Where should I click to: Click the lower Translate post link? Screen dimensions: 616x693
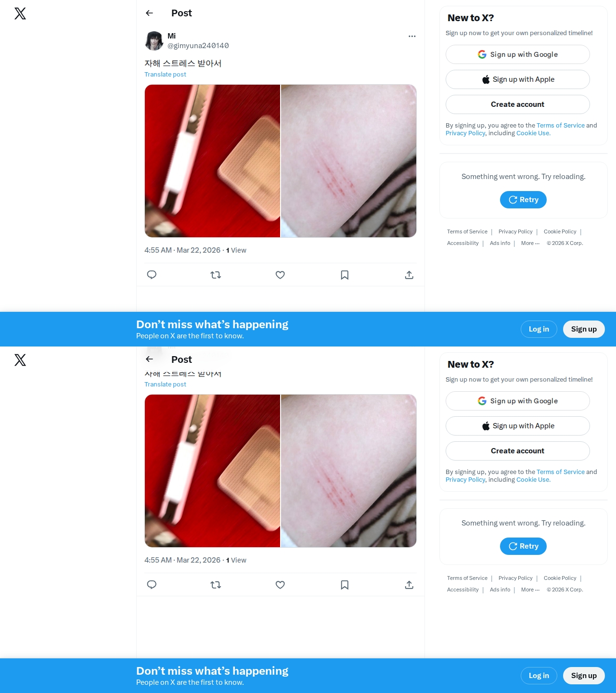(165, 384)
